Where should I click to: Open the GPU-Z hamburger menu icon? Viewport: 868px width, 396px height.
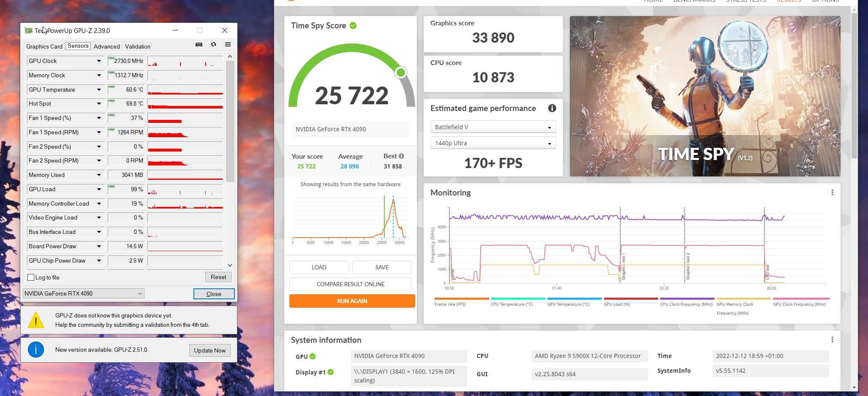tap(228, 44)
